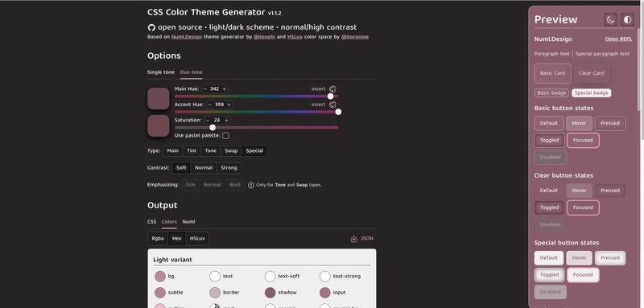
Task: Click Pressed under Special button states
Action: click(610, 258)
